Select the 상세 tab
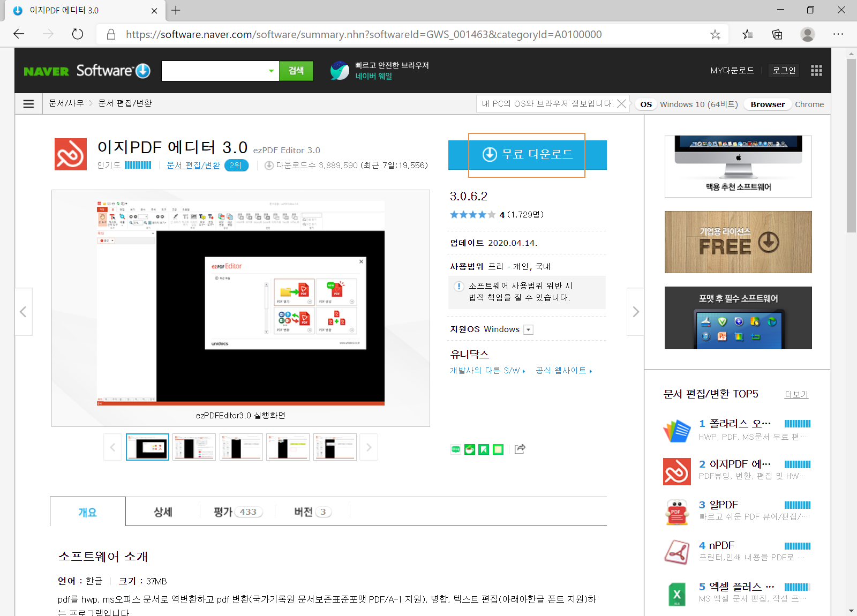The image size is (857, 616). pos(163,512)
